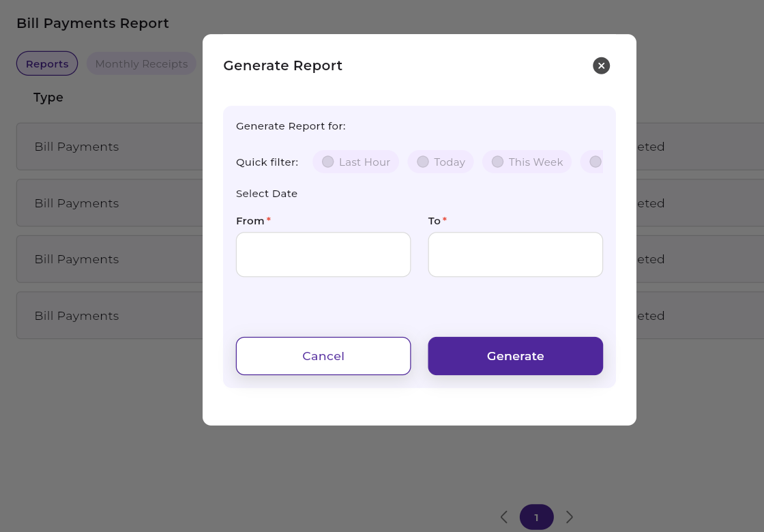
Task: Open the second Bill Payments row
Action: (x=76, y=203)
